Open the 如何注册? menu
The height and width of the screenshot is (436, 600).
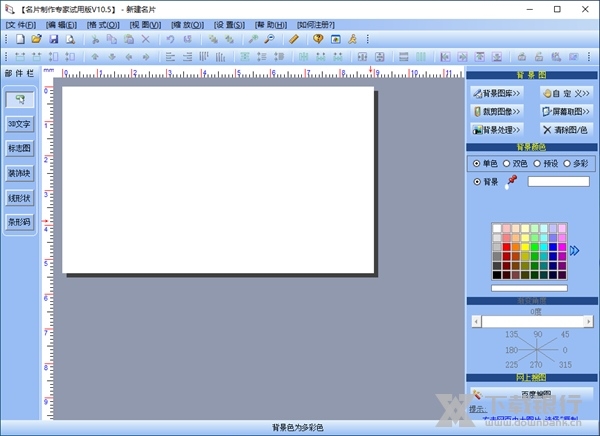tap(316, 25)
